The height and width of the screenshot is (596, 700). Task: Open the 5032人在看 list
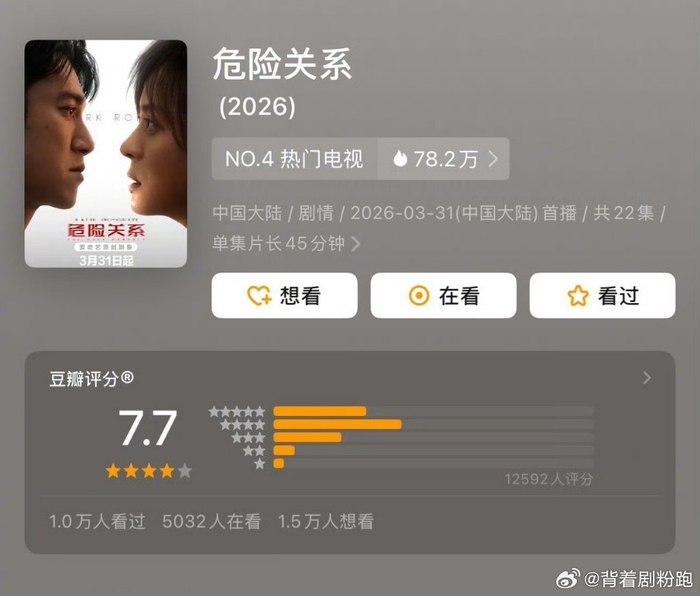coord(211,521)
